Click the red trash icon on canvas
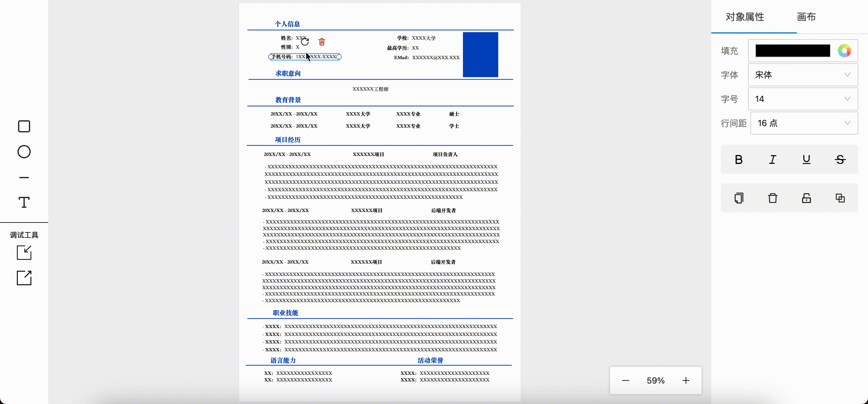Screen dimensions: 868x404 (322, 42)
